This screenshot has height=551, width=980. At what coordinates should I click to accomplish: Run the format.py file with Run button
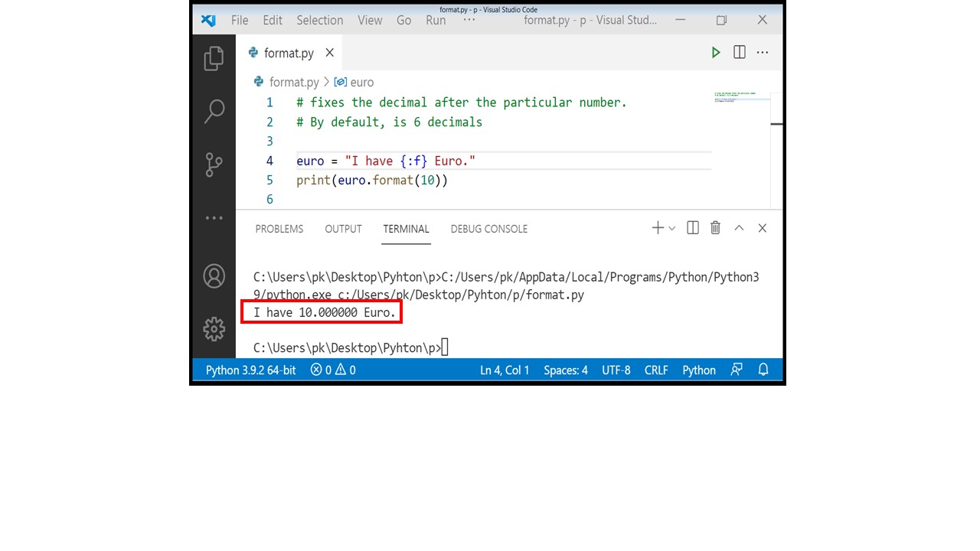click(715, 52)
